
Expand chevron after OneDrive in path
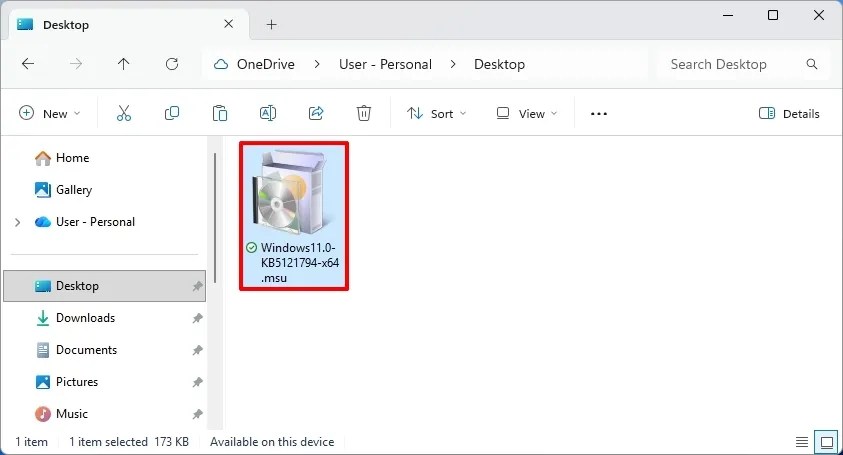(317, 65)
